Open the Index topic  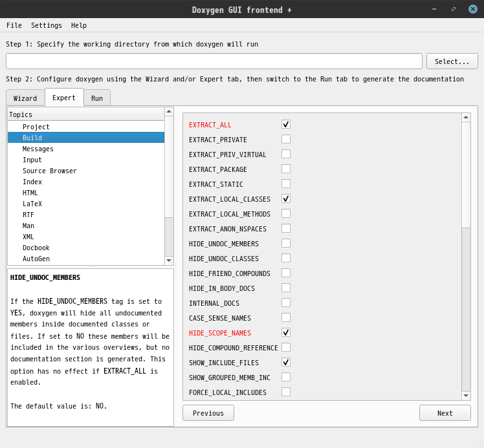point(86,182)
